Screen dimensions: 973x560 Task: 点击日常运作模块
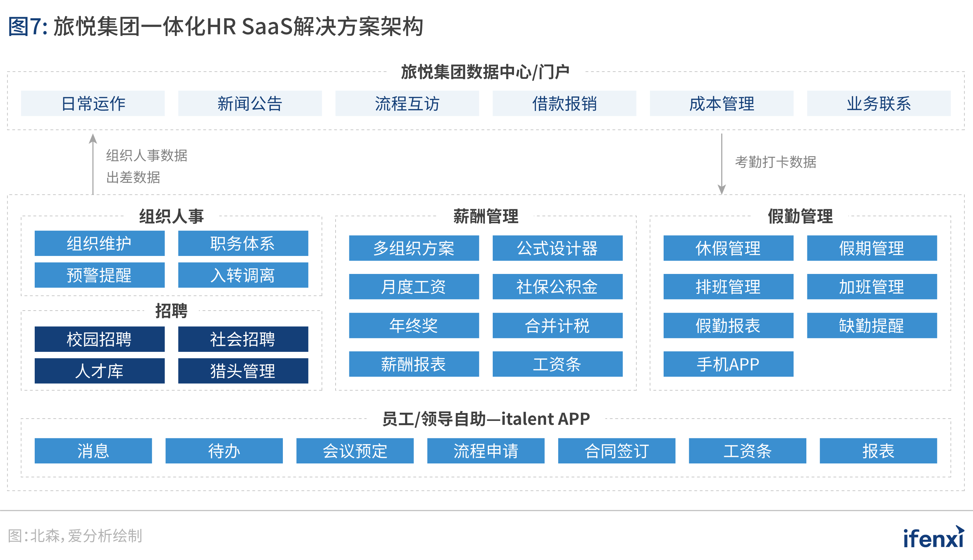92,103
